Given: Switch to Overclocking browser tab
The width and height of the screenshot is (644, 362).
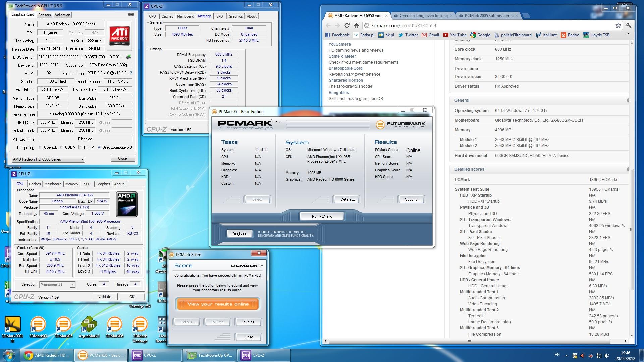Looking at the screenshot, I should click(x=423, y=15).
